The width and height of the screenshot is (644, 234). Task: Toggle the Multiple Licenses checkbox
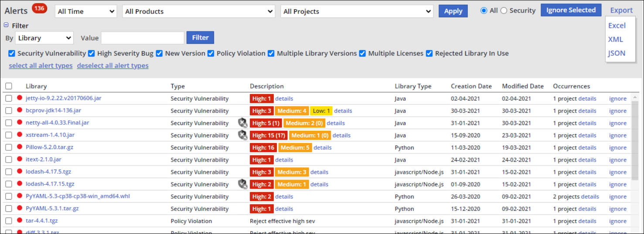(362, 54)
